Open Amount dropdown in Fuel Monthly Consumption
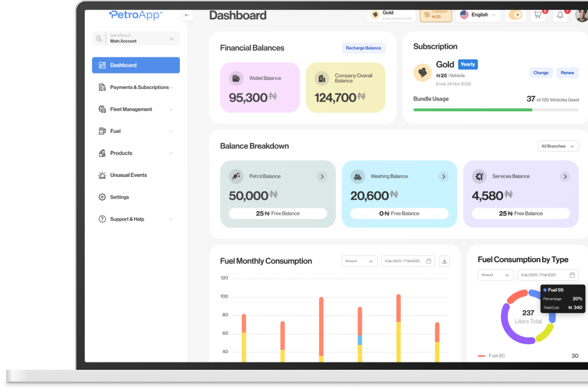Image resolution: width=588 pixels, height=389 pixels. click(359, 261)
